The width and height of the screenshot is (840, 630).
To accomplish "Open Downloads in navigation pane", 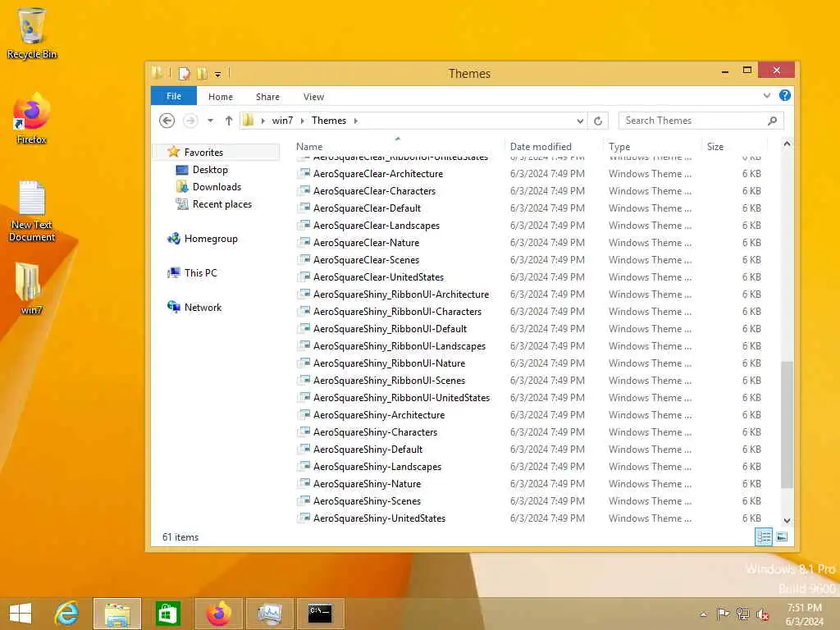I will point(217,186).
